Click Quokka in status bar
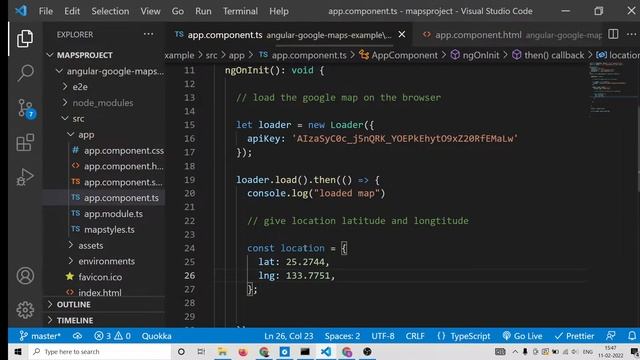640x360 pixels. 156,336
